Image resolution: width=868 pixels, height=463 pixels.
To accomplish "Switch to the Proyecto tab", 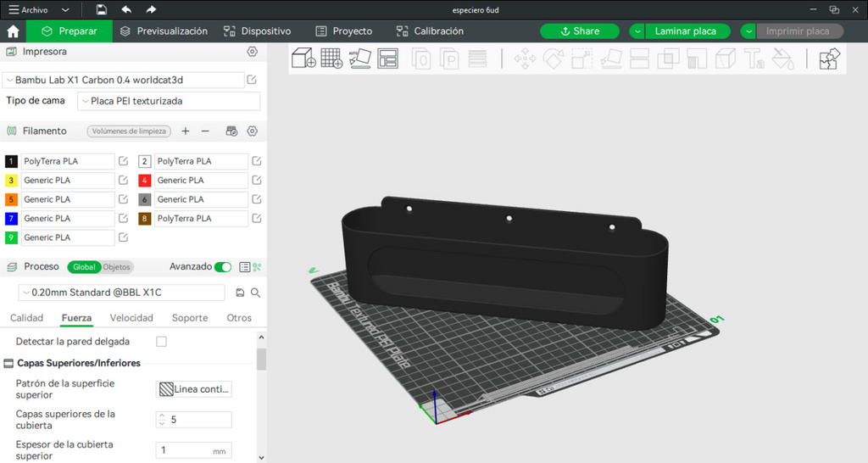I will 343,31.
